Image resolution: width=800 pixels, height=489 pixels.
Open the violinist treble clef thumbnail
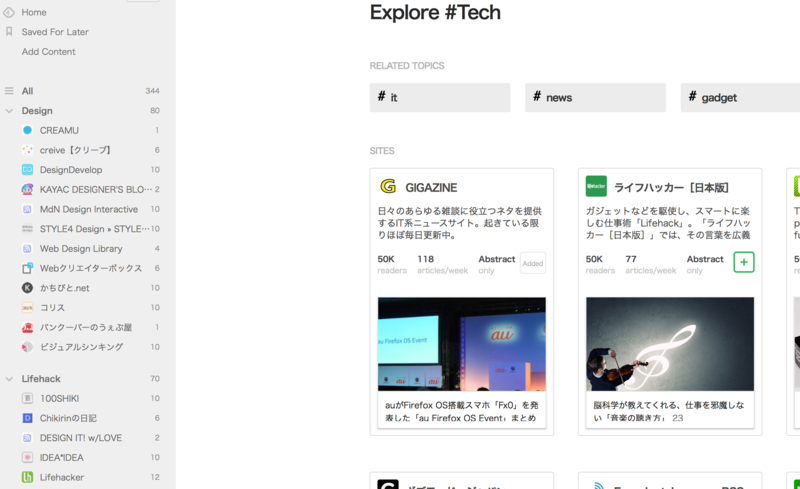[x=670, y=344]
